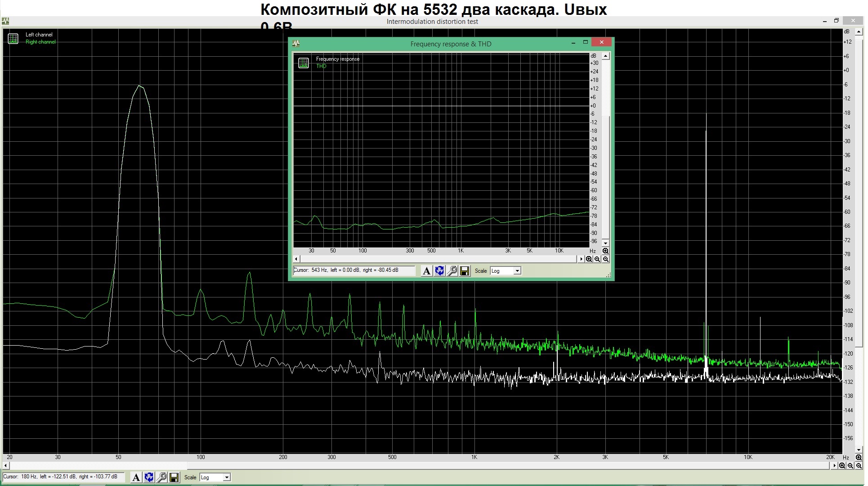
Task: Toggle legend grid icon beside Left channel label
Action: click(x=13, y=39)
